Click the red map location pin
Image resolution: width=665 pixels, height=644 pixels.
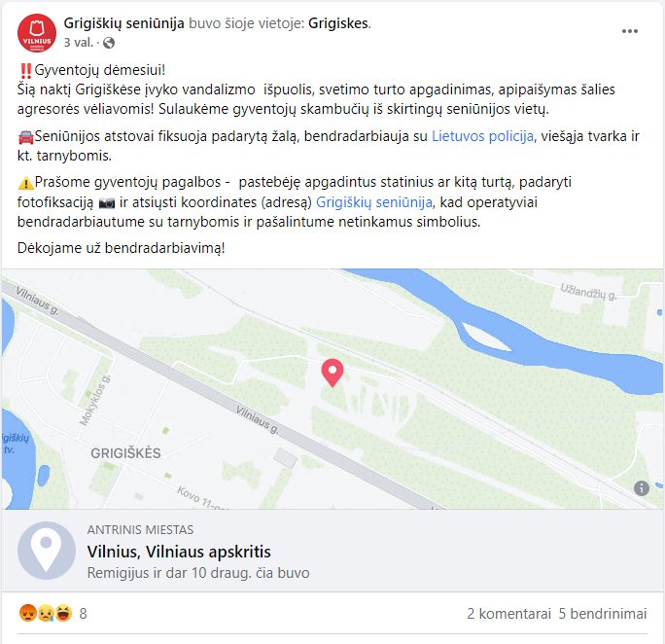tap(332, 373)
